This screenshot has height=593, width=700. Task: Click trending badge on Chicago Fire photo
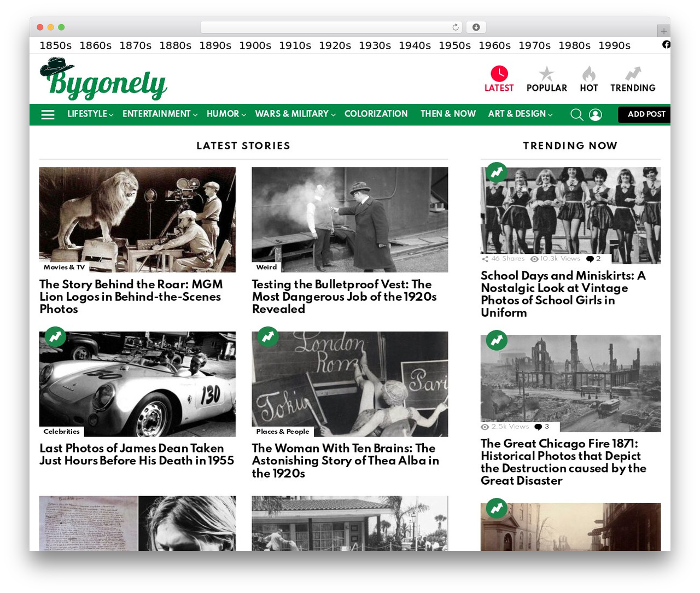(497, 340)
